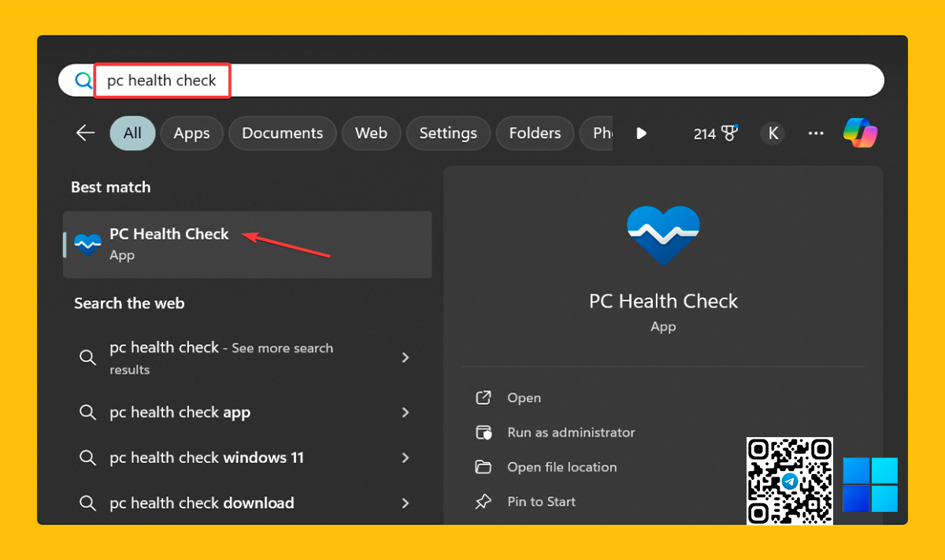The image size is (945, 560).
Task: Click the Run as administrator shield icon
Action: [x=484, y=432]
